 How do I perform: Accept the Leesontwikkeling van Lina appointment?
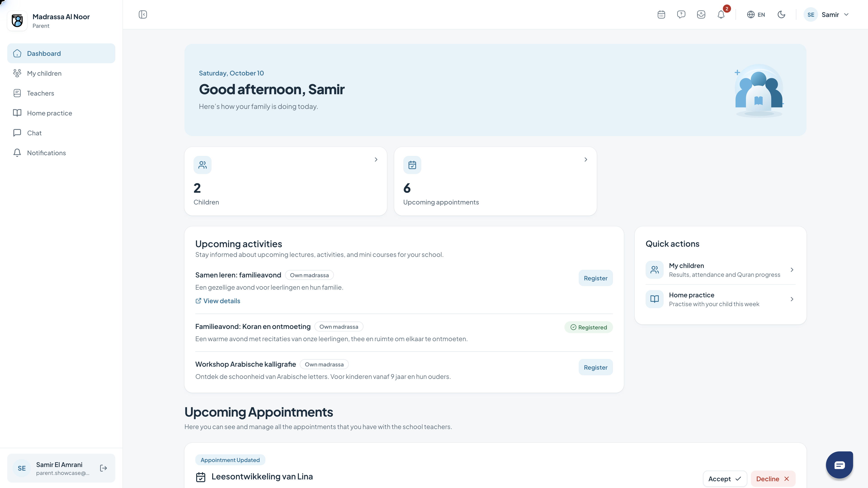(x=725, y=479)
